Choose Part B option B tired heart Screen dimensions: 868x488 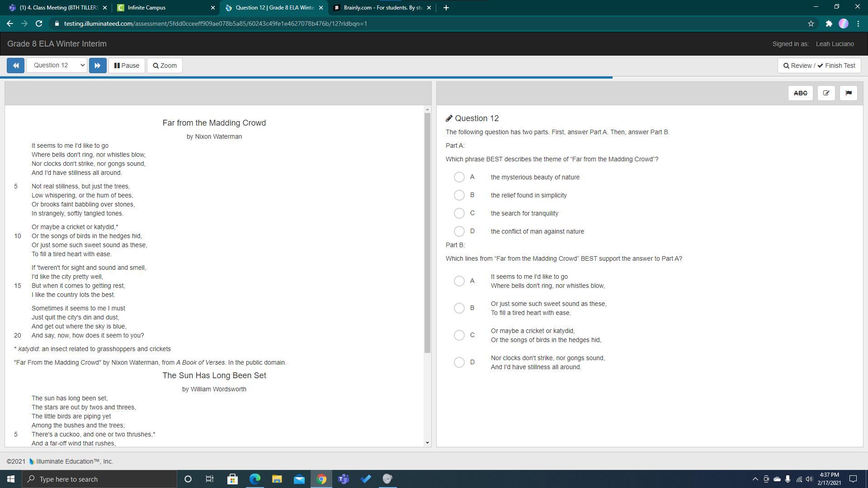(x=459, y=308)
